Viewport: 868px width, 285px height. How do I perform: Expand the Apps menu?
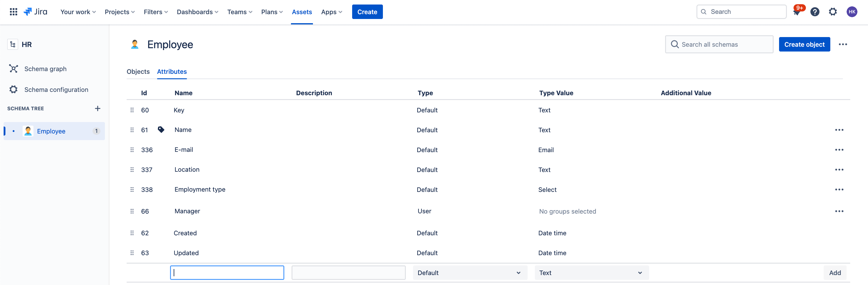pos(332,12)
